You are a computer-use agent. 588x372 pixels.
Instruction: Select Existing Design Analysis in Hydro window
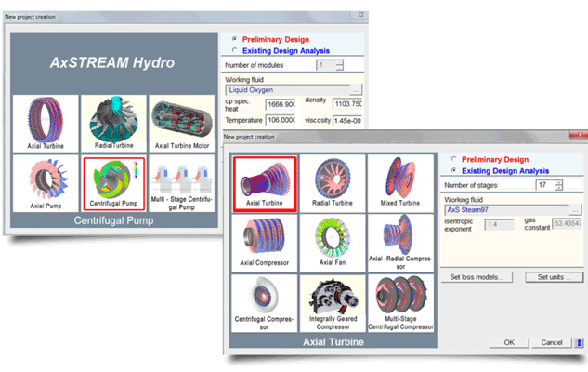(235, 50)
